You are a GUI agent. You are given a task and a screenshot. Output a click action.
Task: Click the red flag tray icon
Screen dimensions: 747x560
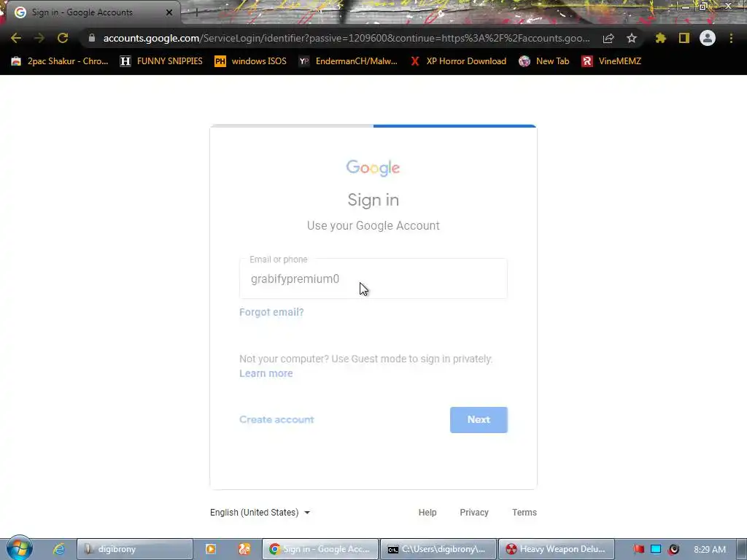[x=638, y=549]
